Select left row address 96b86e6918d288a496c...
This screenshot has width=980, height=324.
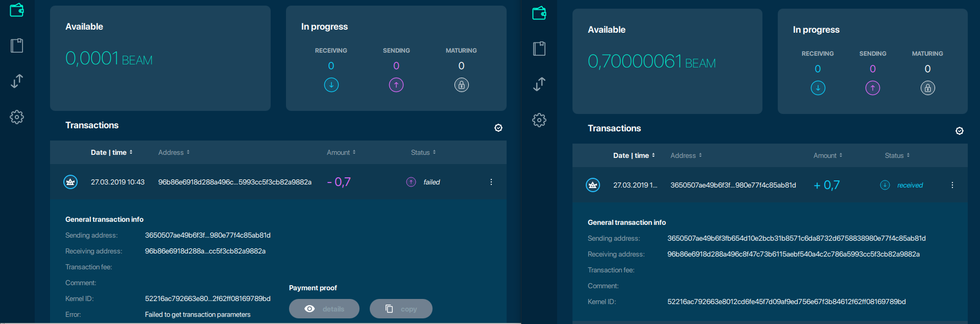[x=235, y=182]
